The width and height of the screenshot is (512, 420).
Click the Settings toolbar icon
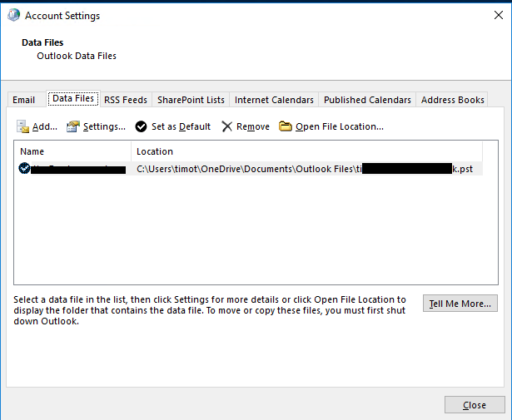(73, 126)
